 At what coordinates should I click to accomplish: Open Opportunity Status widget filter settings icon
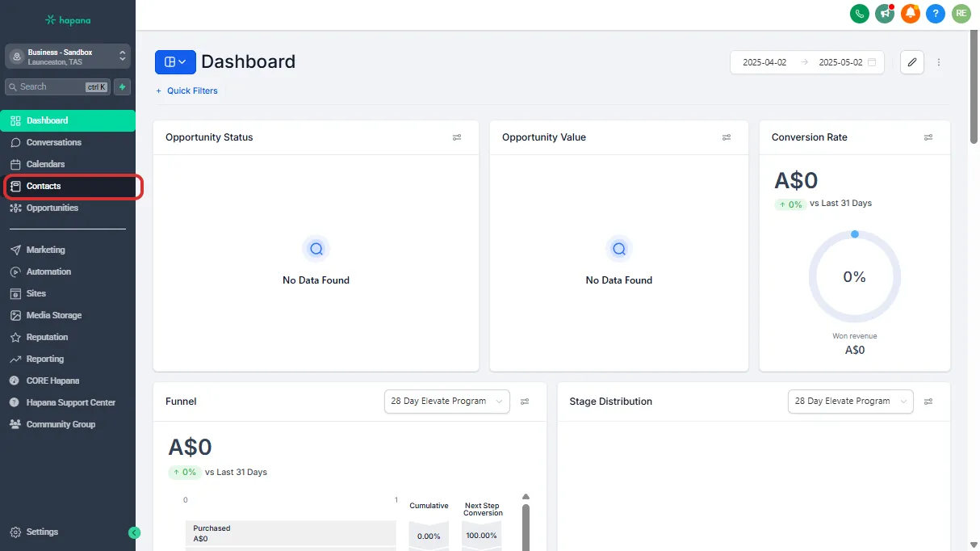(457, 137)
